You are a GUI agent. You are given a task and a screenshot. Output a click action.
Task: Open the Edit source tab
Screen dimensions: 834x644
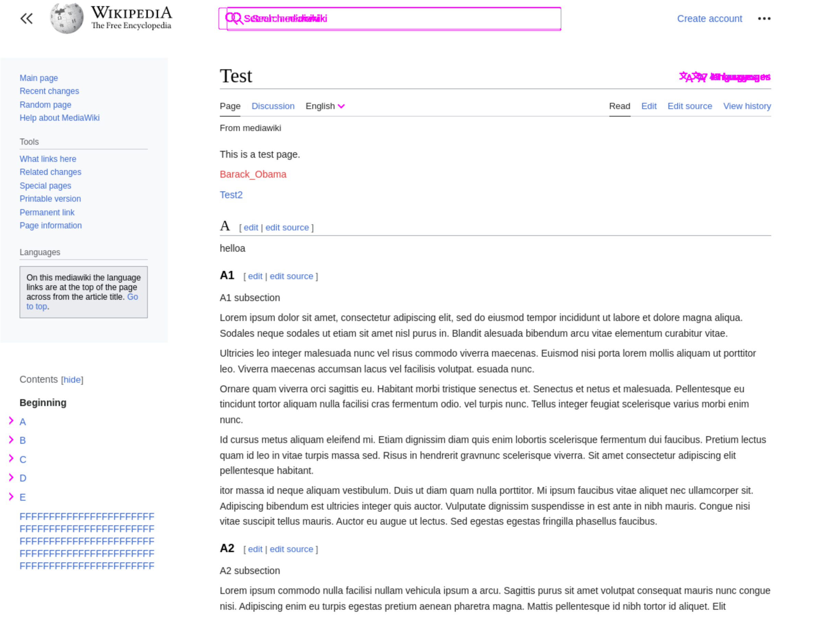click(690, 106)
